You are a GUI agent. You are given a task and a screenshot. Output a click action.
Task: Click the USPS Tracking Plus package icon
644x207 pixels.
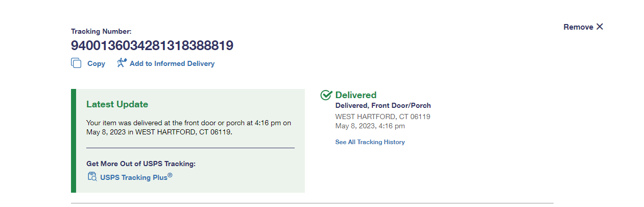pos(92,177)
